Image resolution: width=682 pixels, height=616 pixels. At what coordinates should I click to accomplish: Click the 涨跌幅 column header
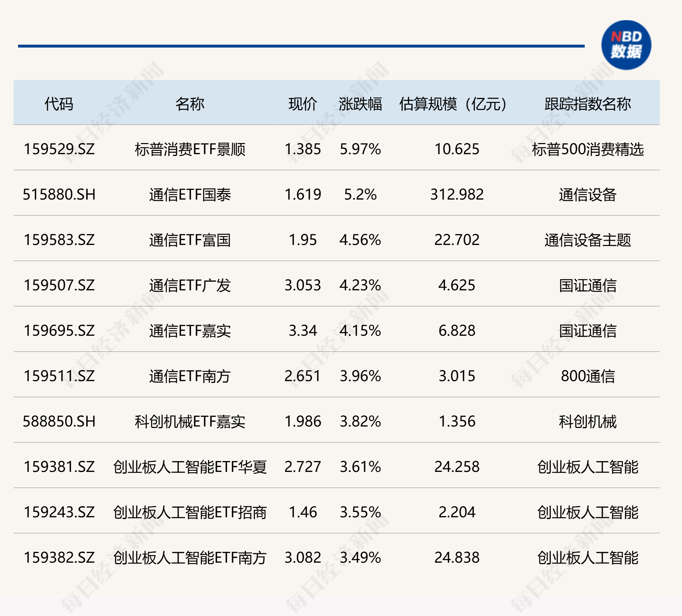coord(360,104)
